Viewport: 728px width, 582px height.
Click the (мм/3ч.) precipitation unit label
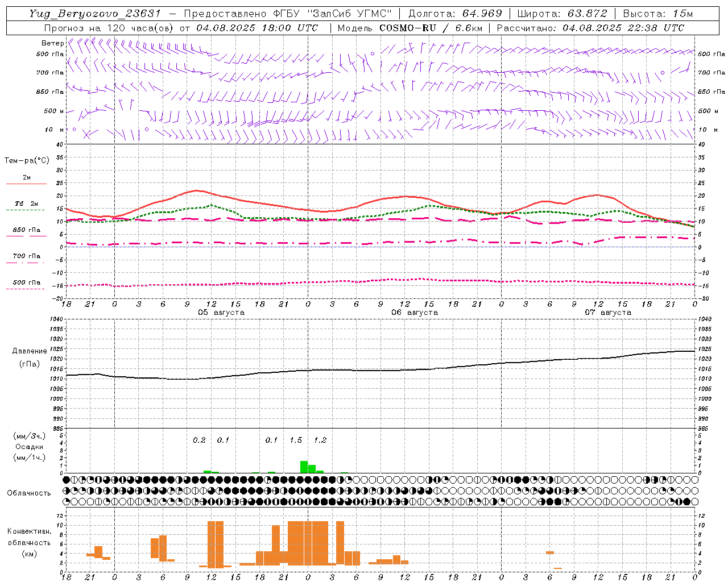point(29,436)
